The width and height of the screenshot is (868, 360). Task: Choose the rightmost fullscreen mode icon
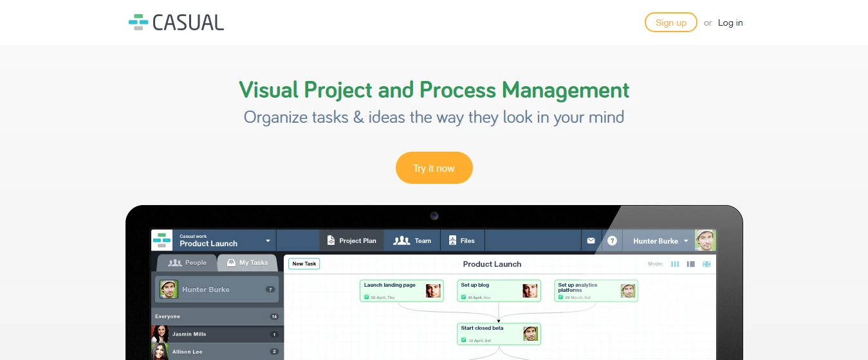tap(706, 264)
